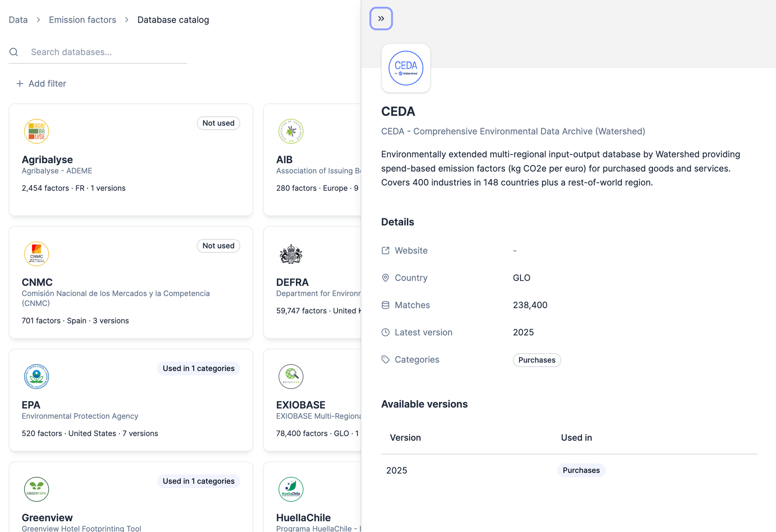Click the Add filter button label
This screenshot has height=532, width=776.
47,84
